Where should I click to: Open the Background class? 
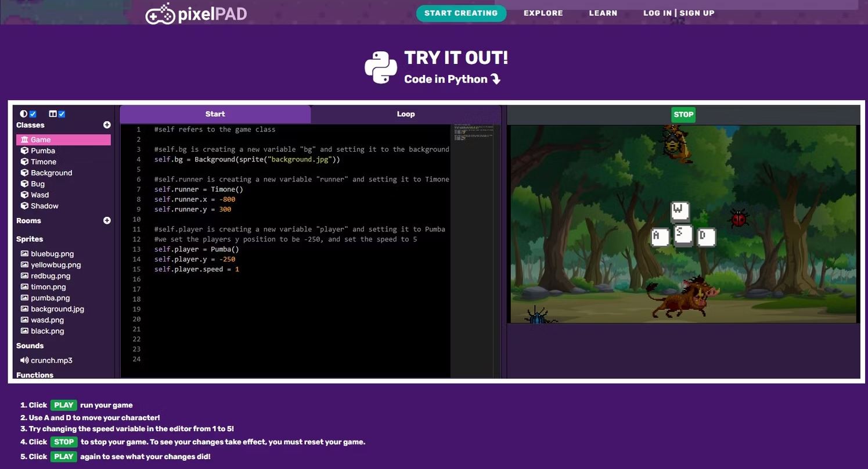(x=52, y=173)
